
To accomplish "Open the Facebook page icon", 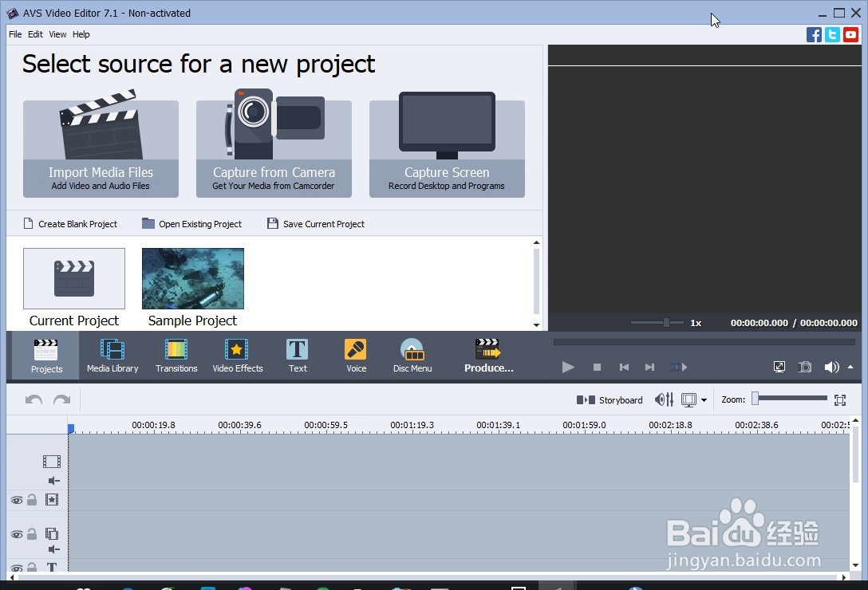I will [814, 35].
